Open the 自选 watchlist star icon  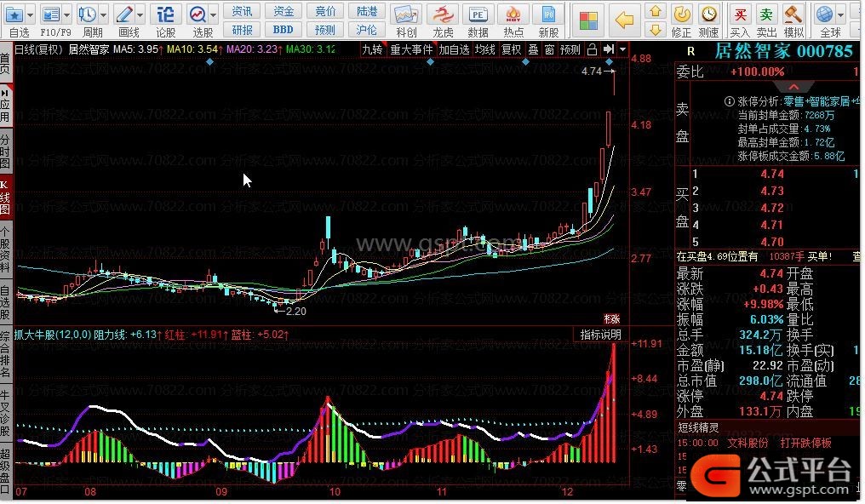pyautogui.click(x=14, y=14)
